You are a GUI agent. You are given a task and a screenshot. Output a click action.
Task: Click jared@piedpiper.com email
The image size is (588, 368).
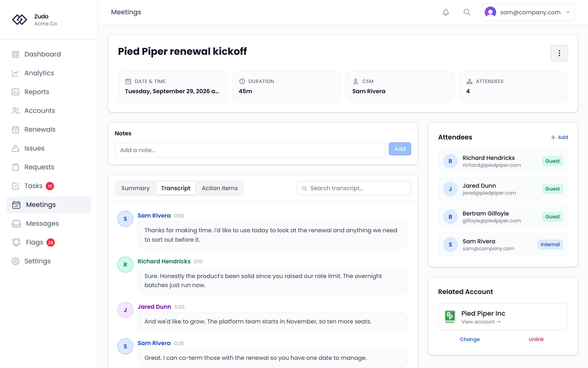click(489, 193)
